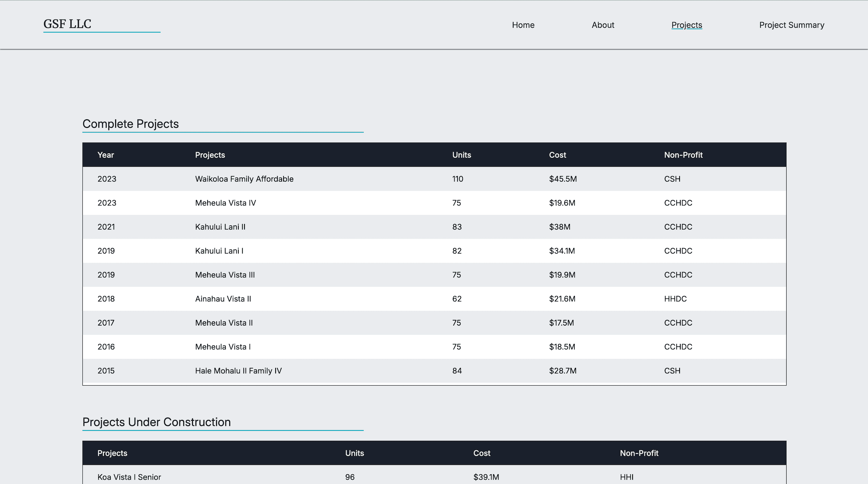Click the 110 units cell

click(x=458, y=179)
